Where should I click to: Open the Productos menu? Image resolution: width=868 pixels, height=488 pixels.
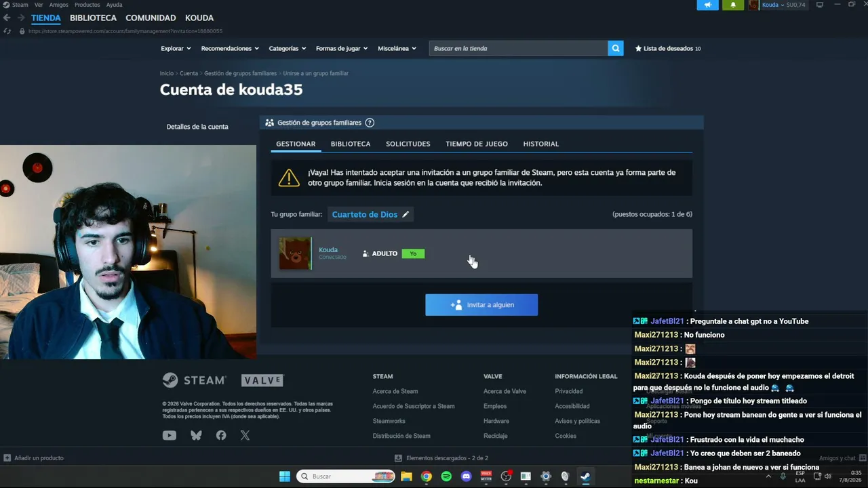[87, 5]
